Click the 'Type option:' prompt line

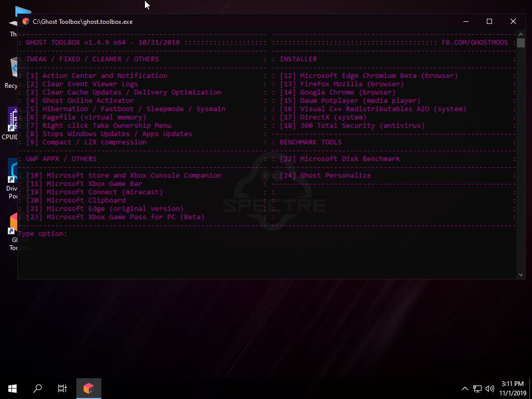click(x=43, y=233)
